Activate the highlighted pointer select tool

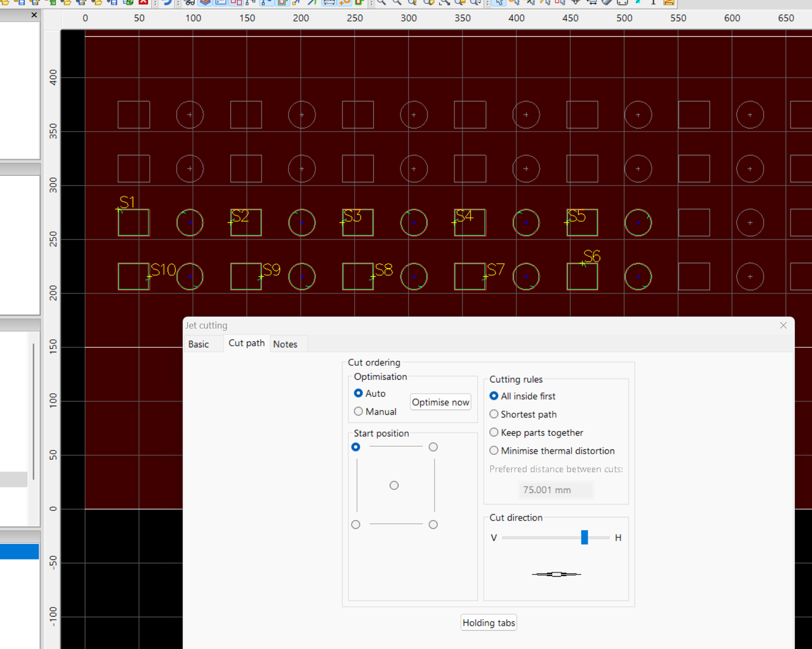click(x=499, y=2)
